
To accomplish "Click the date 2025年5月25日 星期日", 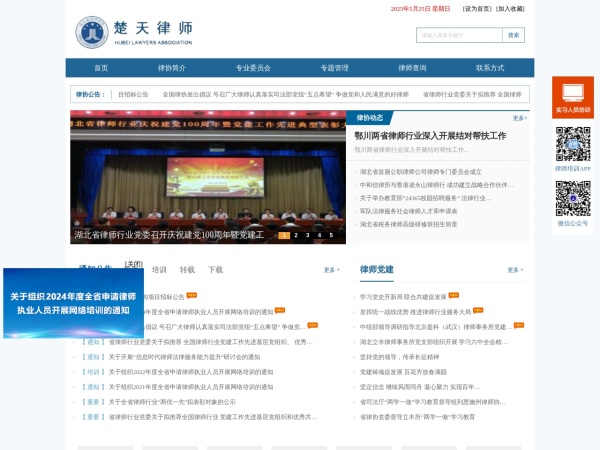I will 420,9.
